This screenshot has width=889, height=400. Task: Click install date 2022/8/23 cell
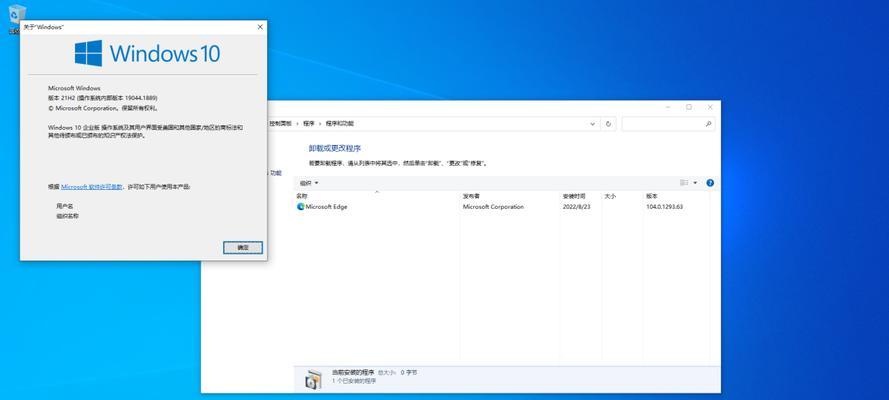coord(577,207)
